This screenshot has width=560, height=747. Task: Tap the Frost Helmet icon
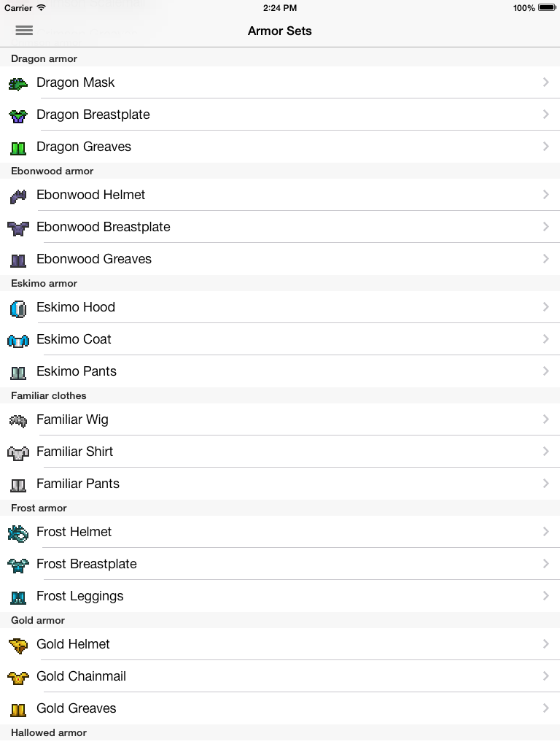coord(18,533)
